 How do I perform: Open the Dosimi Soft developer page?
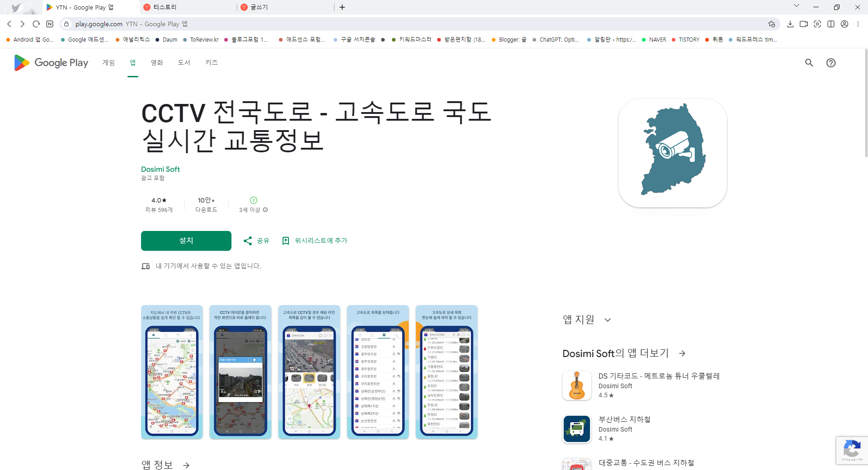pos(160,169)
